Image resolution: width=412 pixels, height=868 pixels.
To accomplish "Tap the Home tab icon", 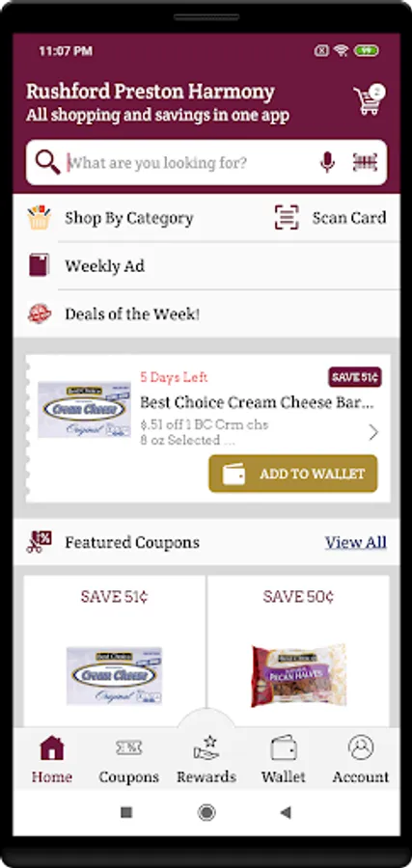I will 52,748.
